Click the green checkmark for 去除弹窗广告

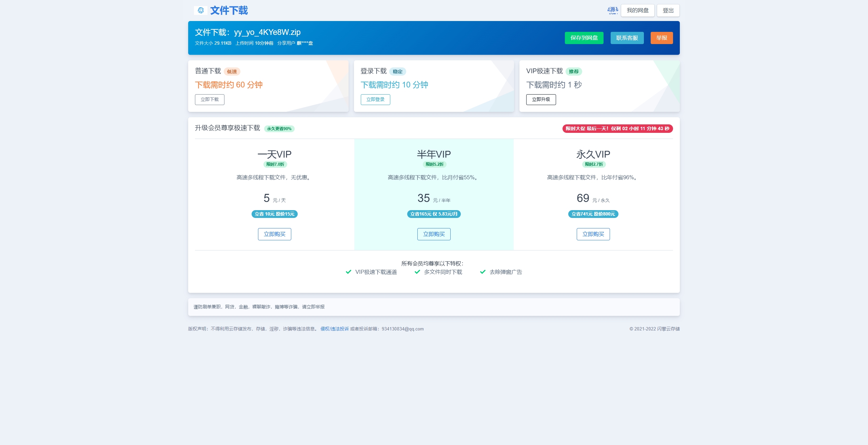point(483,272)
